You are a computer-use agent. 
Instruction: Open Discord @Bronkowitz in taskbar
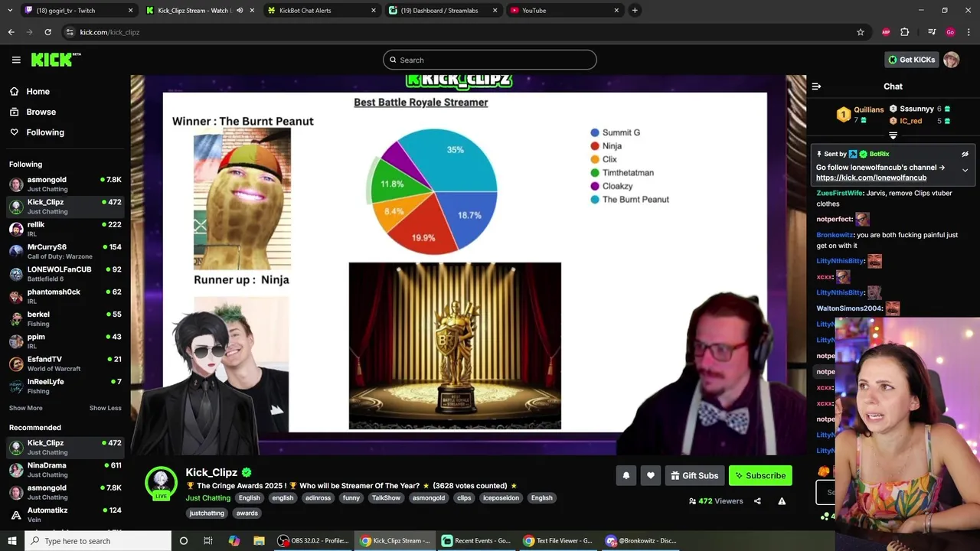click(642, 541)
